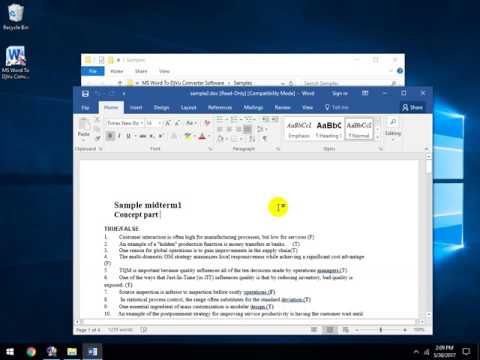Click the Format Painter brush icon
The image size is (480, 360).
(x=97, y=138)
